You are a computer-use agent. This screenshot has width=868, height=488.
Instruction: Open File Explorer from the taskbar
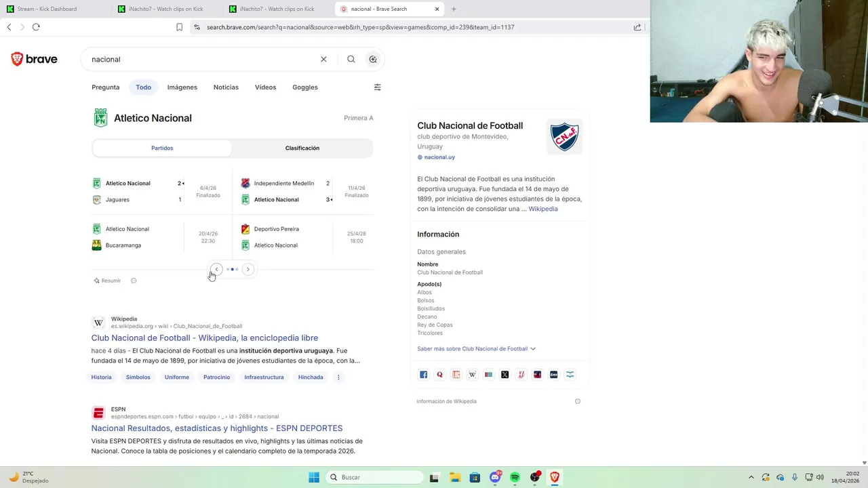455,477
